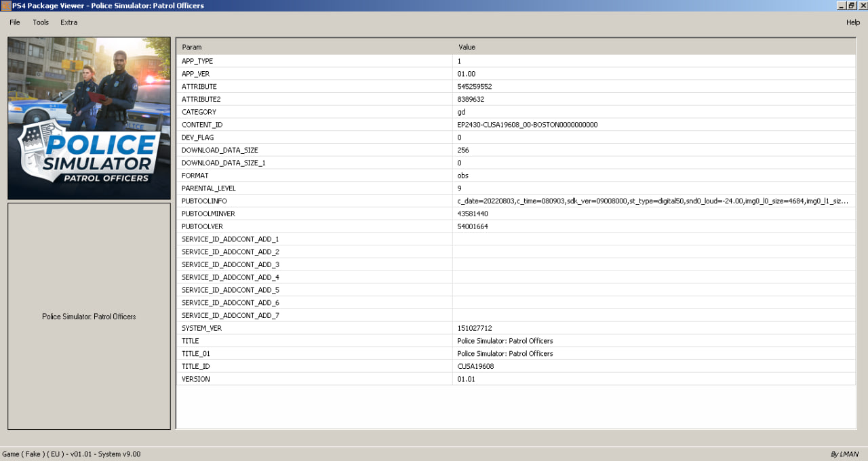Restore down the window

click(x=851, y=5)
